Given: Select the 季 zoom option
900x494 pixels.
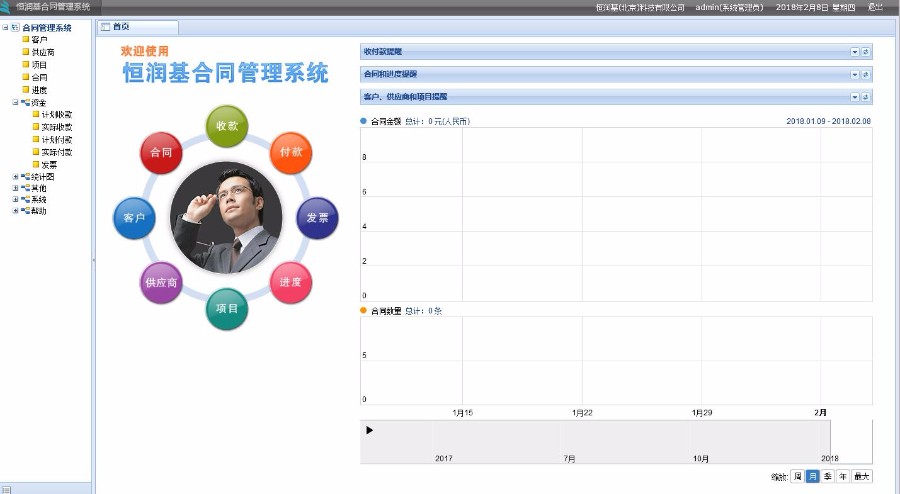Looking at the screenshot, I should click(827, 476).
